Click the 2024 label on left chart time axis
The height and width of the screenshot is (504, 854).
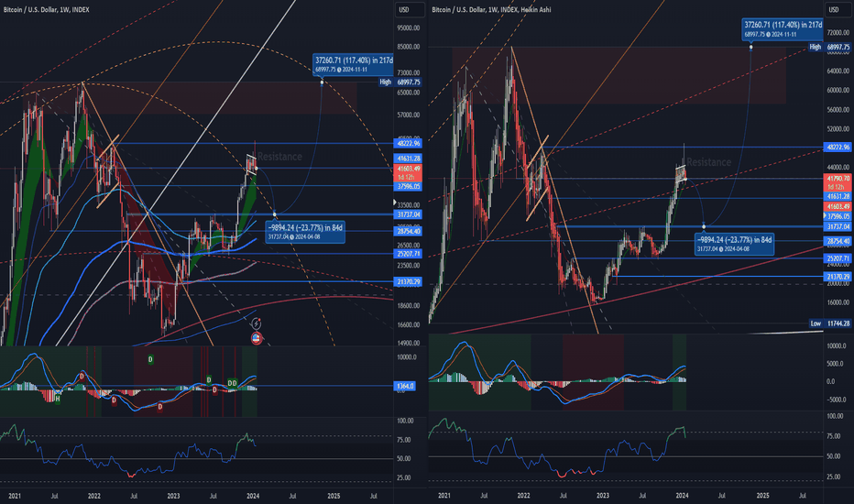coord(253,496)
